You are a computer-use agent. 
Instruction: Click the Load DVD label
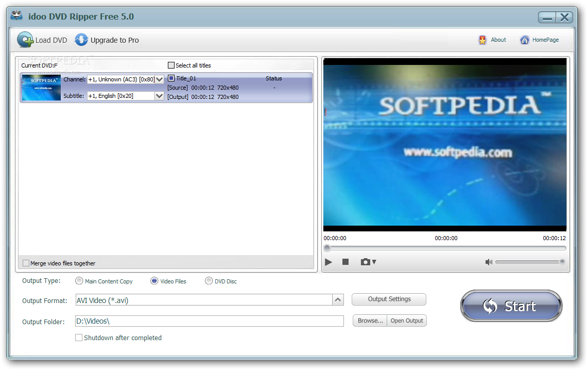coord(51,40)
